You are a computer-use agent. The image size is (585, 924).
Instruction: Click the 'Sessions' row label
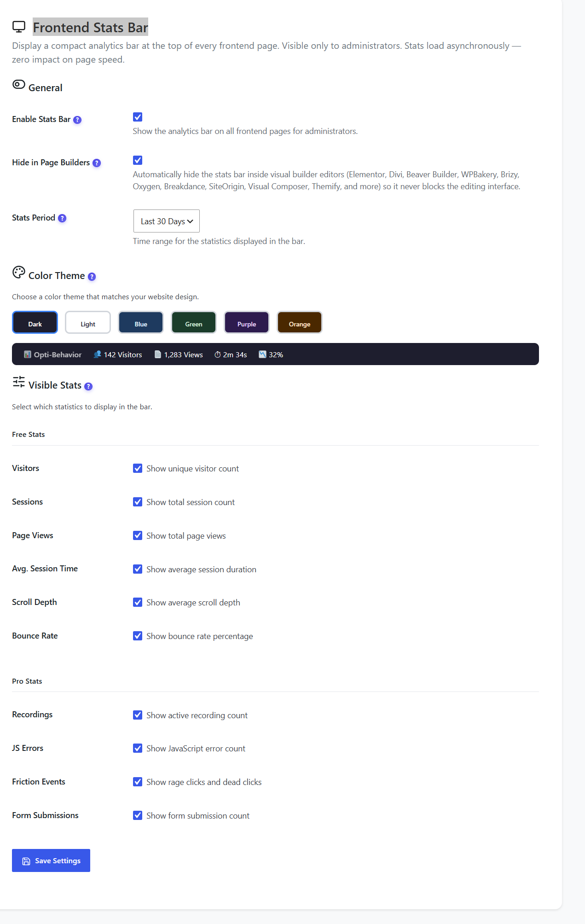point(28,502)
